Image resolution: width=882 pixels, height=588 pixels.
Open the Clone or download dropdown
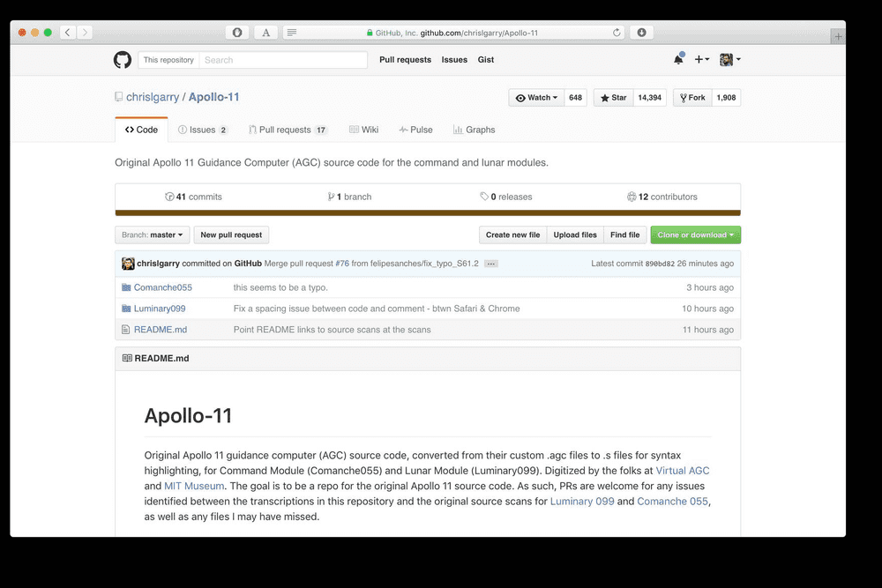point(695,235)
